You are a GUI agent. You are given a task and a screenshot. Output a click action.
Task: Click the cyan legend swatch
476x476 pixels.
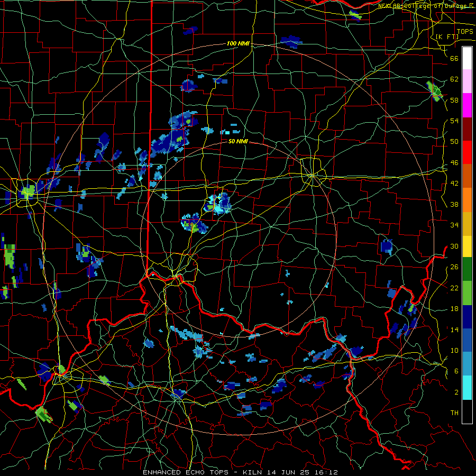(467, 388)
